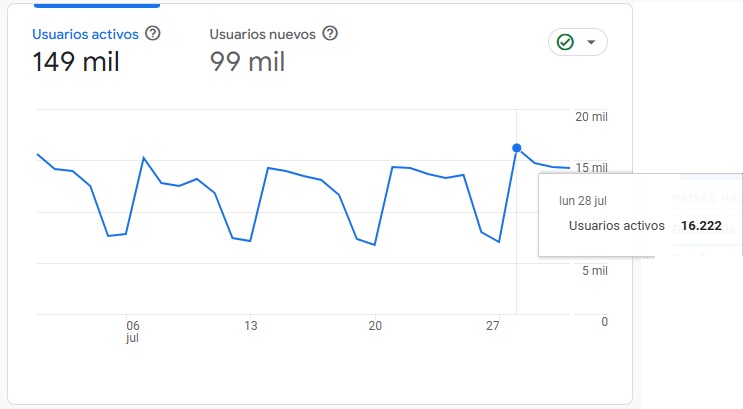Click the green checkmark data quality icon

[565, 42]
